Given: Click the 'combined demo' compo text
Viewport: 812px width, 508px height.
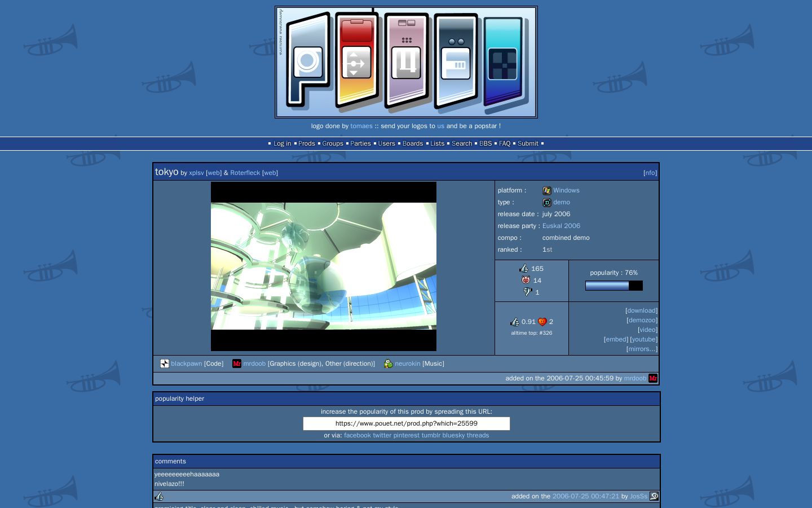Looking at the screenshot, I should coord(566,238).
